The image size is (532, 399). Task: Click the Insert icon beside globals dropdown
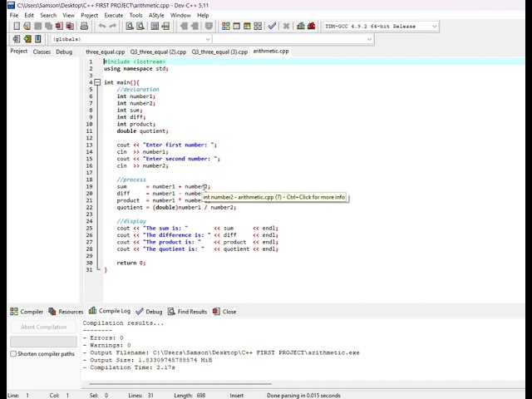coord(16,39)
